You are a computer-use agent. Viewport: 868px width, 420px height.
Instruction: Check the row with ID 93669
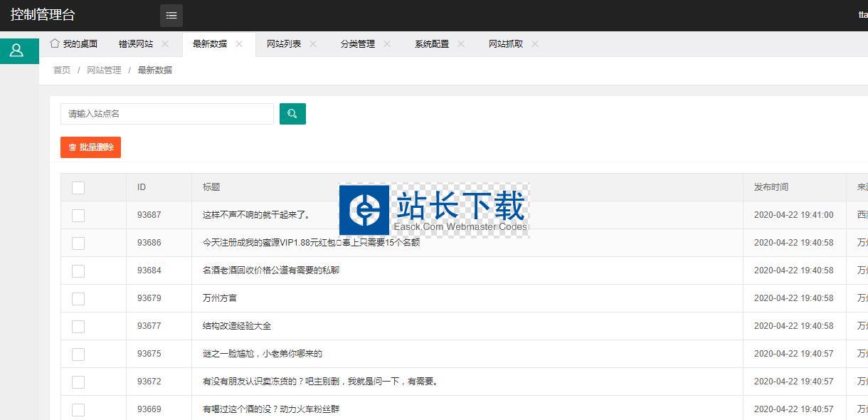tap(78, 410)
